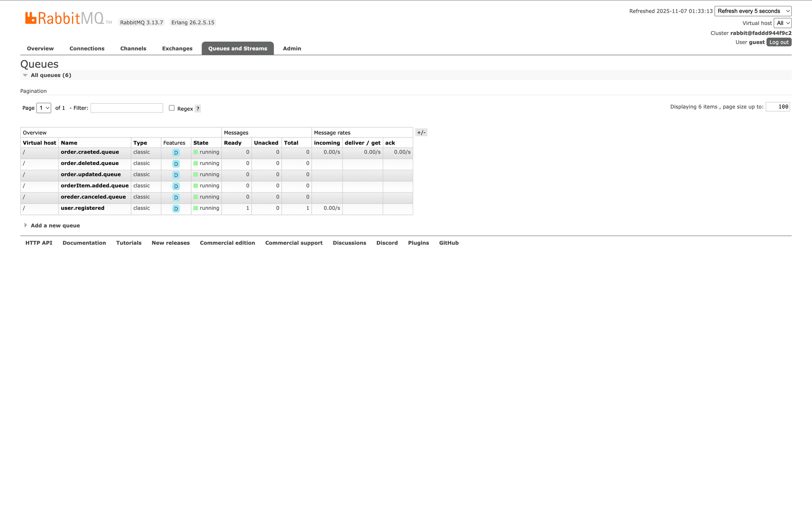Expand the Add a new queue section
The image size is (812, 508).
[26, 225]
